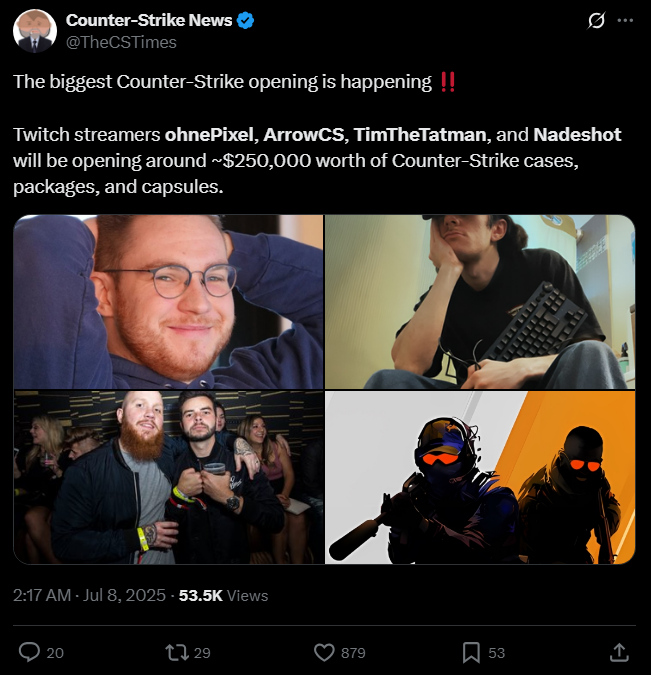Screen dimensions: 651x675
Task: Click the 29 reposts count
Action: (202, 653)
